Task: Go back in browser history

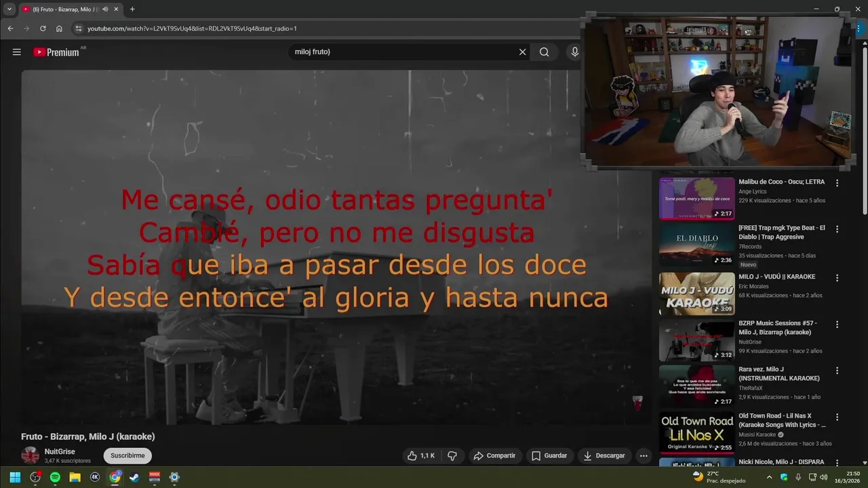Action: point(10,28)
